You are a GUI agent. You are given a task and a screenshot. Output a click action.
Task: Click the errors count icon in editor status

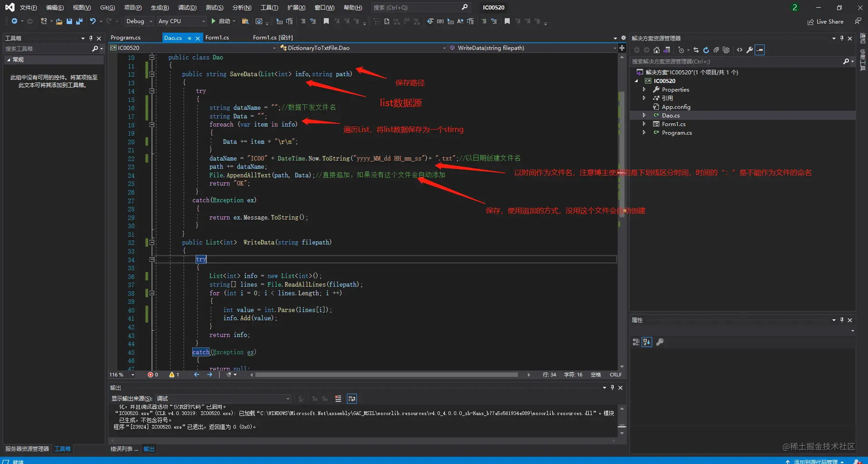(x=153, y=375)
